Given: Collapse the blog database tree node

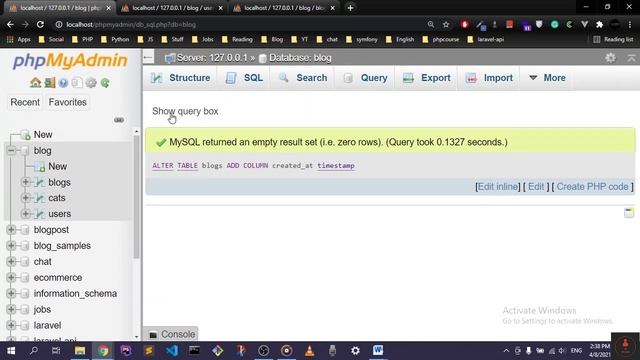Looking at the screenshot, I should [11, 150].
